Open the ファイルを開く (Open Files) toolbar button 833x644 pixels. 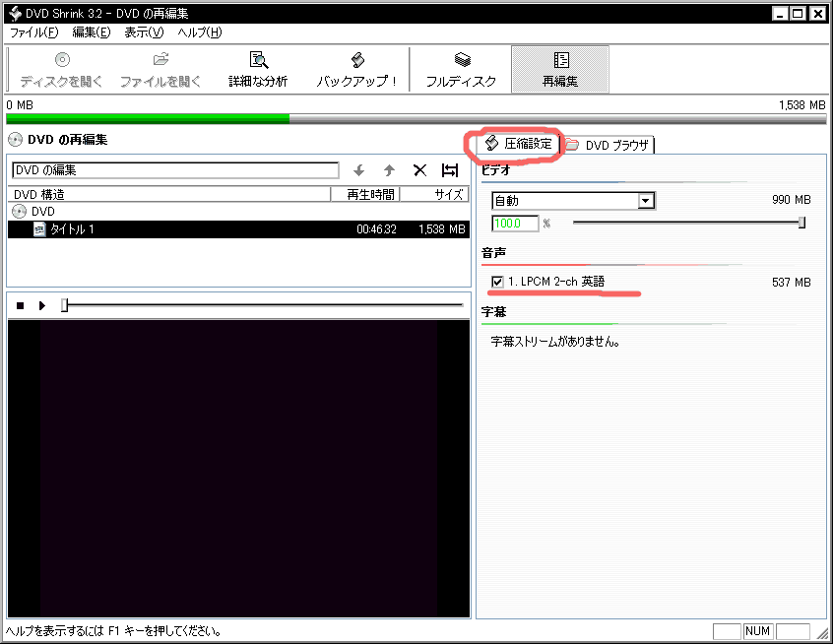pos(160,70)
